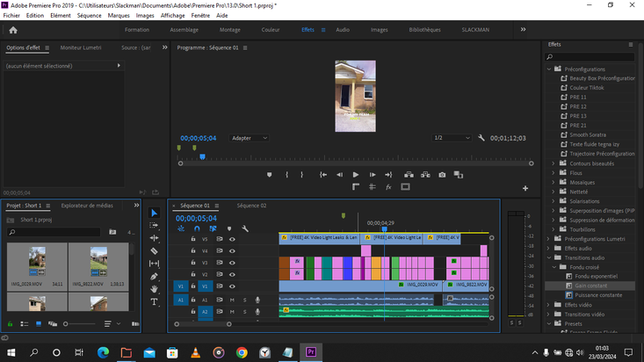Open the Marques menu

point(119,16)
